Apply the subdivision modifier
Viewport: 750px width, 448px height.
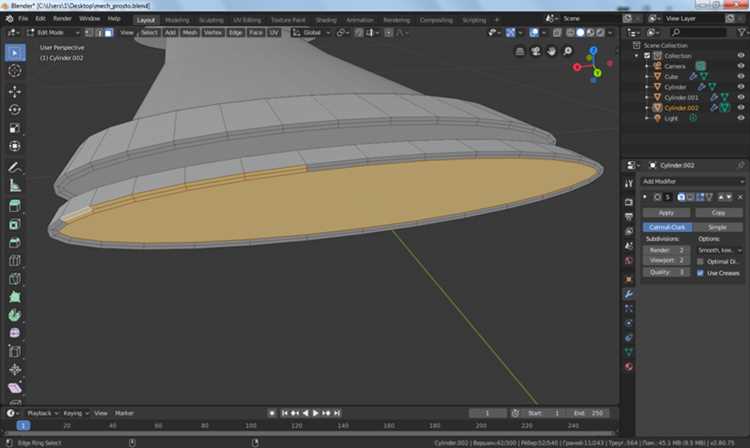point(666,213)
